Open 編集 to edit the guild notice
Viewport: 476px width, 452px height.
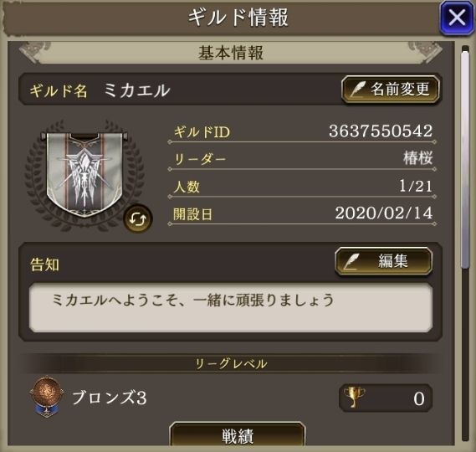(384, 261)
